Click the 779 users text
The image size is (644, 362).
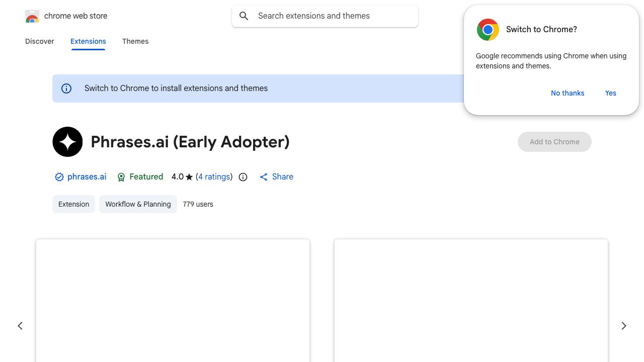click(x=198, y=204)
